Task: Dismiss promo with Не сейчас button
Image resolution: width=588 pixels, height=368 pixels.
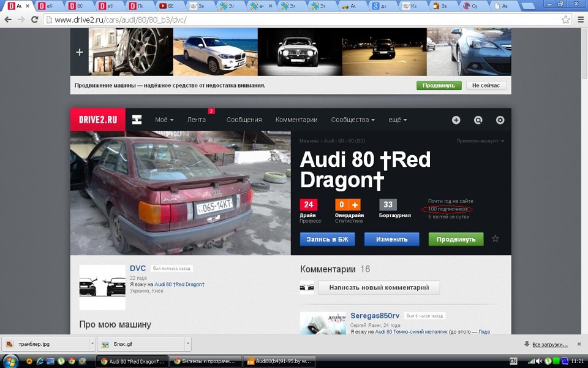Action: pyautogui.click(x=486, y=85)
